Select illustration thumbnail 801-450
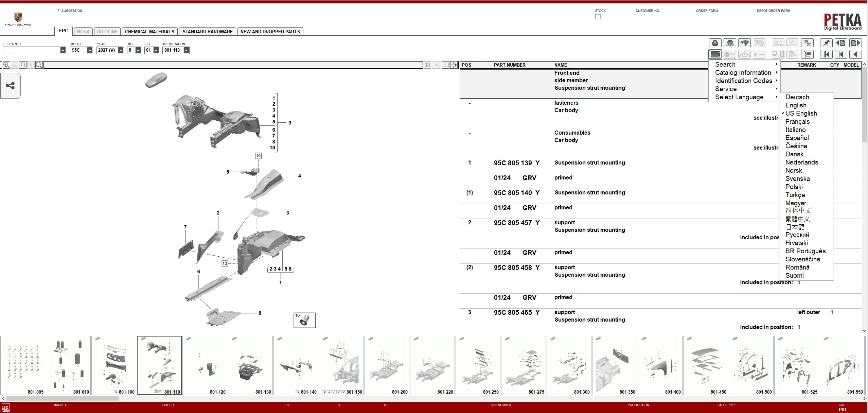 [x=706, y=365]
